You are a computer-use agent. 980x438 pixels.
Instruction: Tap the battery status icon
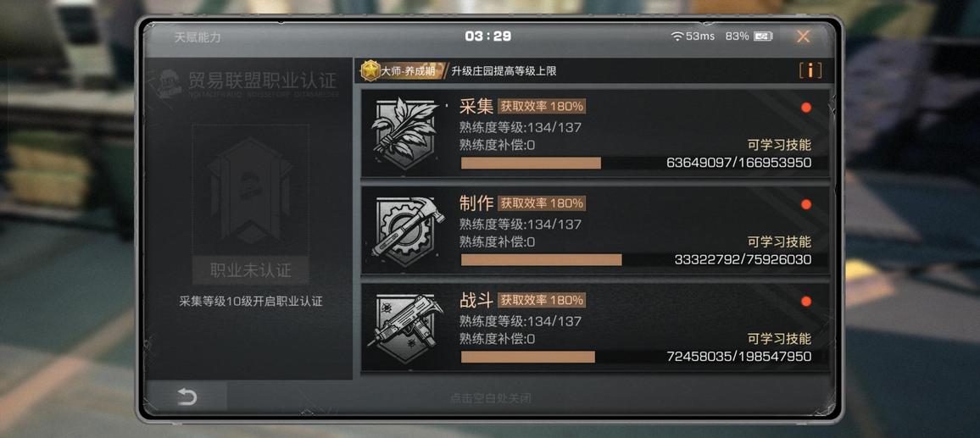tap(763, 36)
